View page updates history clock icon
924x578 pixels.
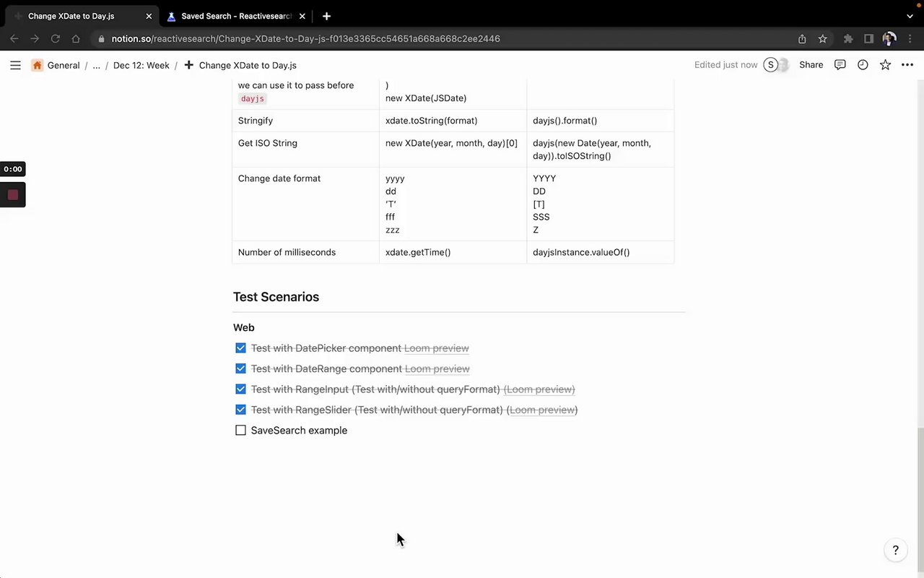pos(863,65)
